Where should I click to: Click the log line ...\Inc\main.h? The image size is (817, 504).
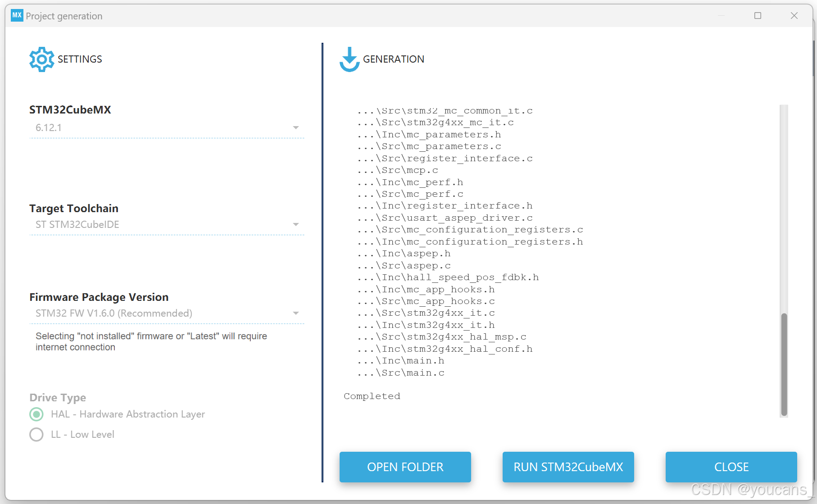[401, 361]
